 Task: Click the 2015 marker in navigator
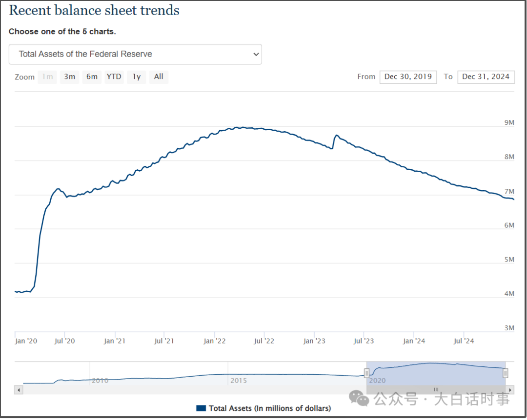click(239, 380)
